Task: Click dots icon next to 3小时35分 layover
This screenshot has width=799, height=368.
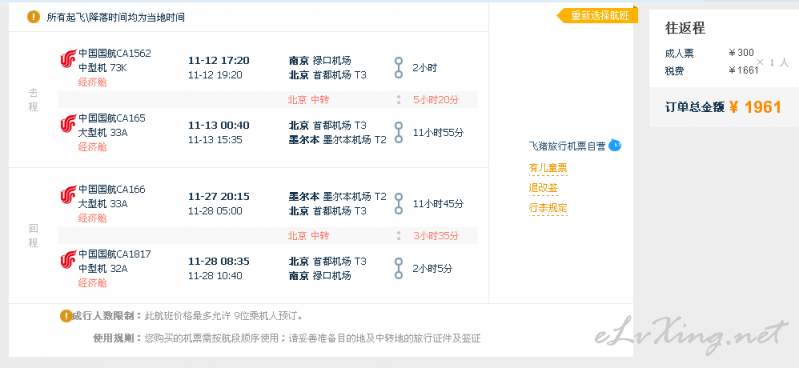Action: coord(398,236)
